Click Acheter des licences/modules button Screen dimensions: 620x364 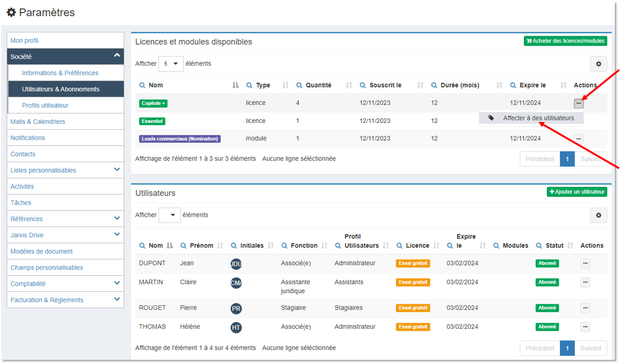[x=565, y=41]
